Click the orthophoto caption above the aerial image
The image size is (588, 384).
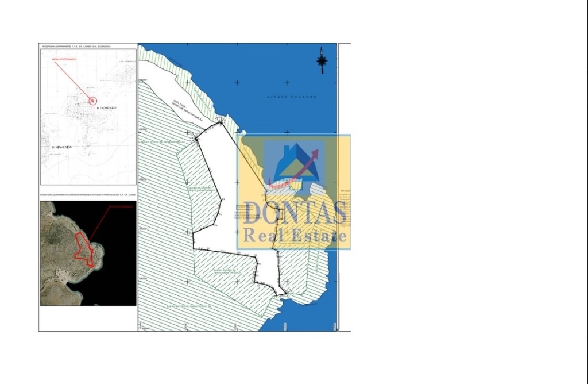pyautogui.click(x=88, y=195)
